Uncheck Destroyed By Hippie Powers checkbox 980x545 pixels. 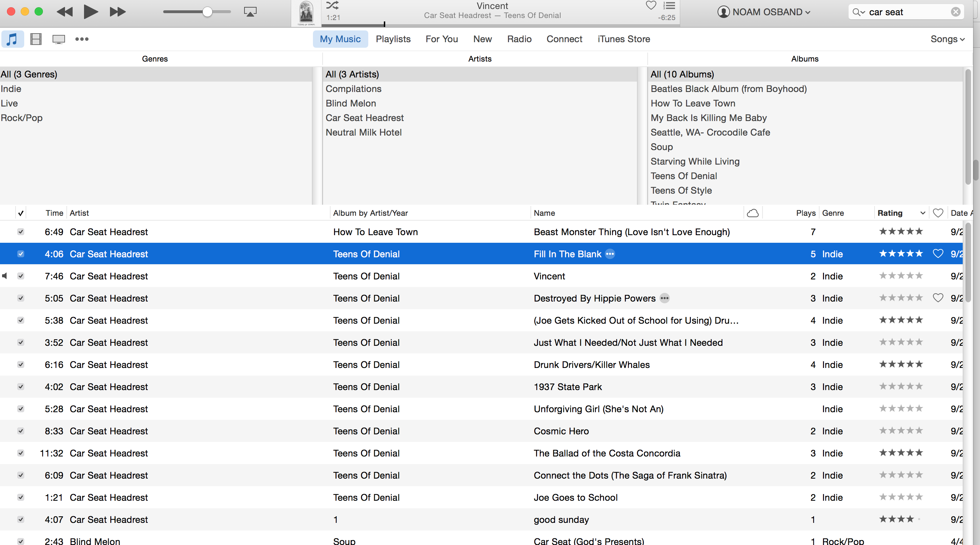21,298
